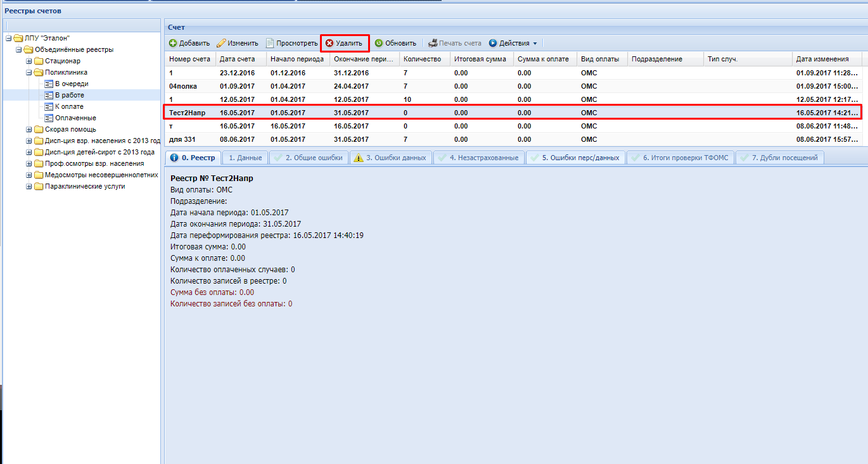Collapse the Поликлиника folder
Screen dimensions: 868x464
click(x=29, y=72)
